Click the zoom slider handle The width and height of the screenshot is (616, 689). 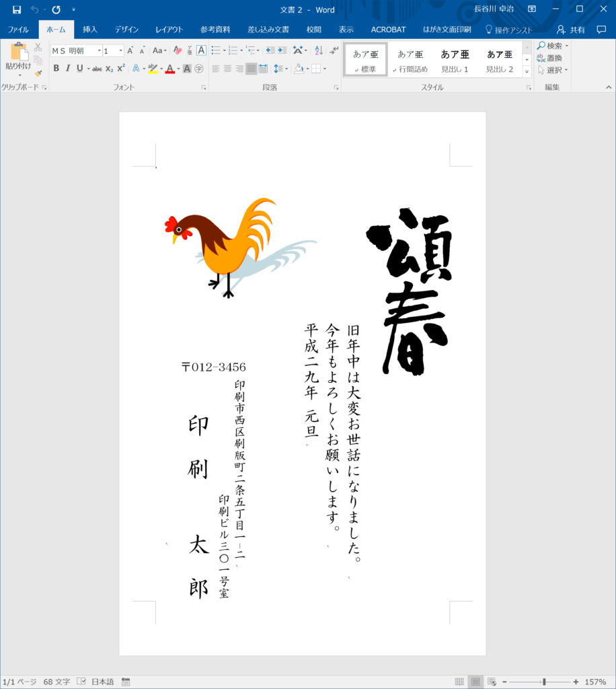point(544,682)
